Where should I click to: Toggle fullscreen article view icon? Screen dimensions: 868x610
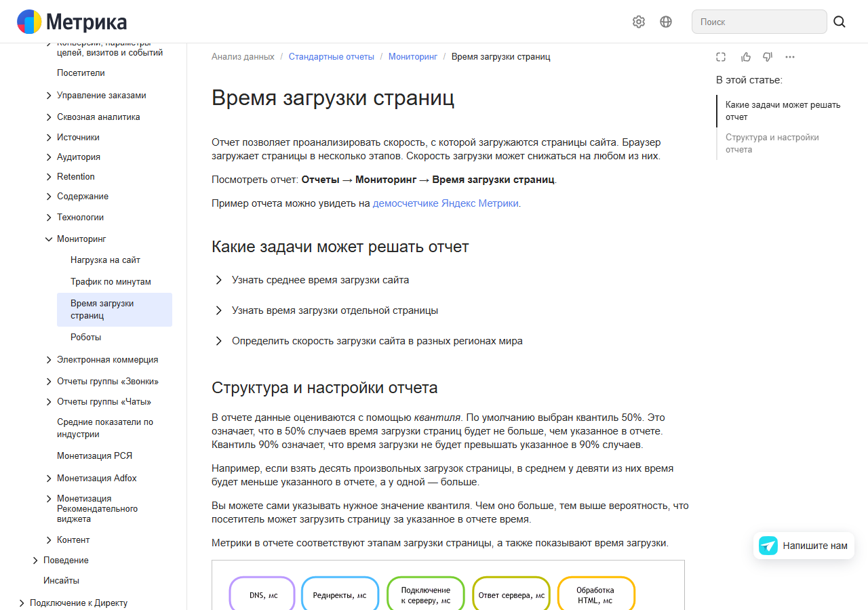click(x=721, y=57)
